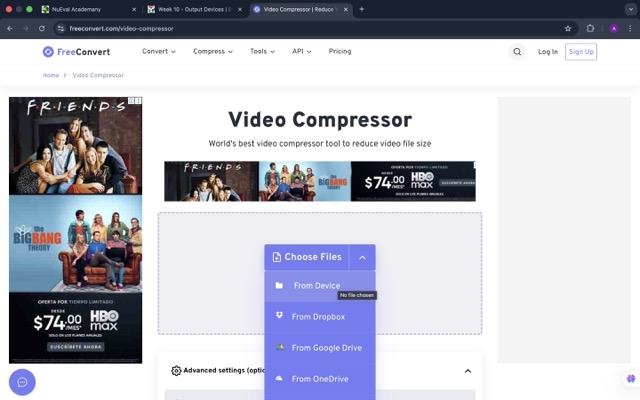The height and width of the screenshot is (400, 640).
Task: Switch to NuEval Academany tab
Action: (88, 9)
